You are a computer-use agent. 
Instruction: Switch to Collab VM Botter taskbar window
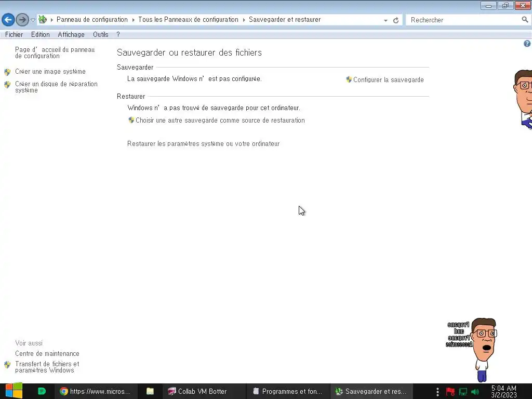pyautogui.click(x=203, y=391)
